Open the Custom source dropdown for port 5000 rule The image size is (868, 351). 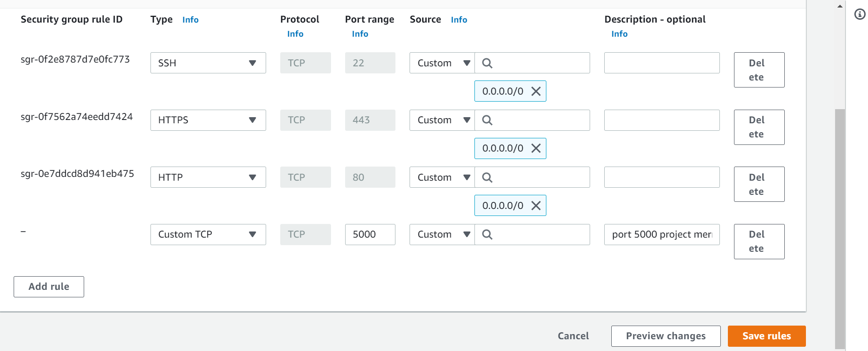point(441,234)
